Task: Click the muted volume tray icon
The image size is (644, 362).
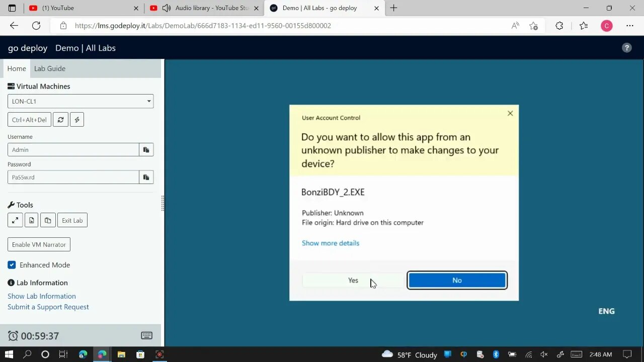Action: pyautogui.click(x=544, y=354)
